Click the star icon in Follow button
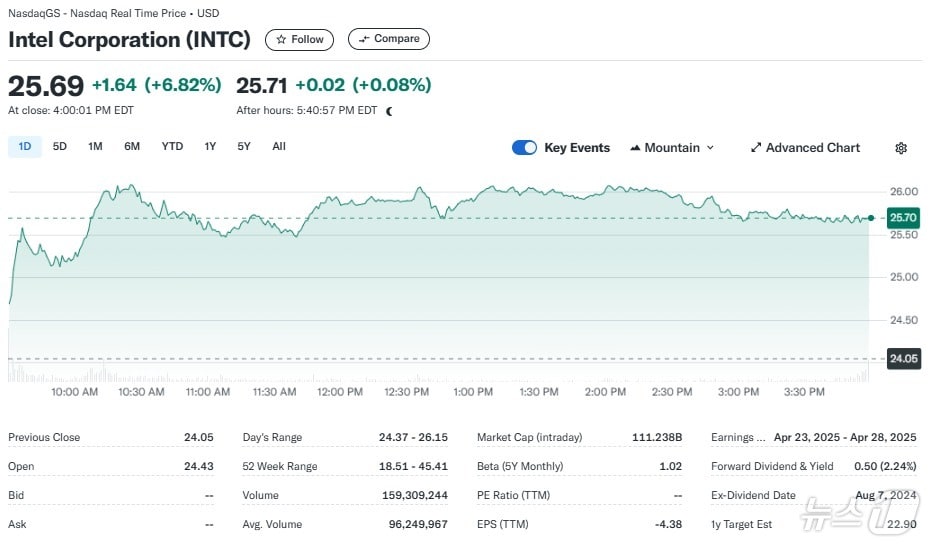 click(282, 39)
